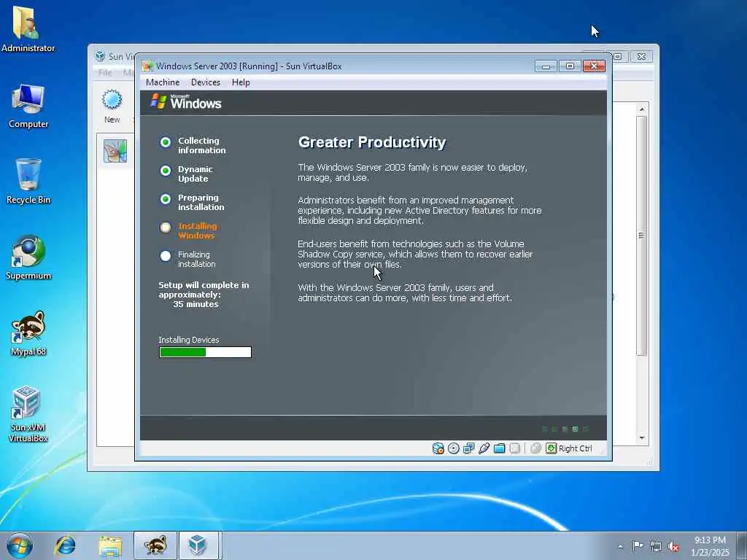The image size is (747, 560).
Task: Open the Windows Start menu orb
Action: click(20, 545)
